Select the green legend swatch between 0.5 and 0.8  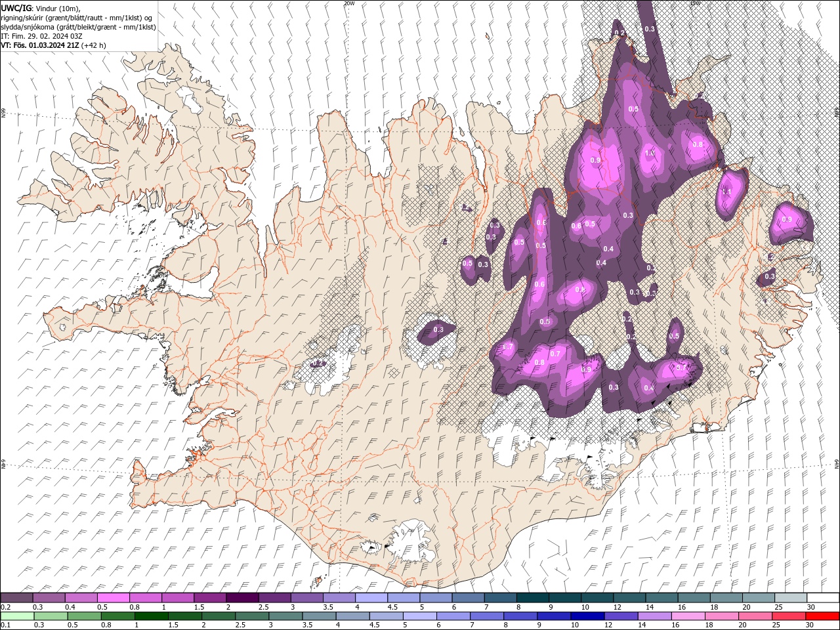(84, 616)
